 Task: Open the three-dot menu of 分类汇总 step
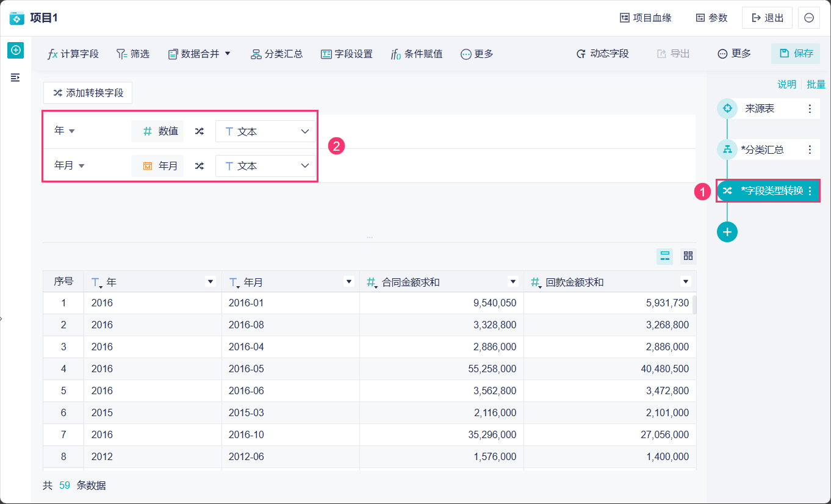pos(810,149)
